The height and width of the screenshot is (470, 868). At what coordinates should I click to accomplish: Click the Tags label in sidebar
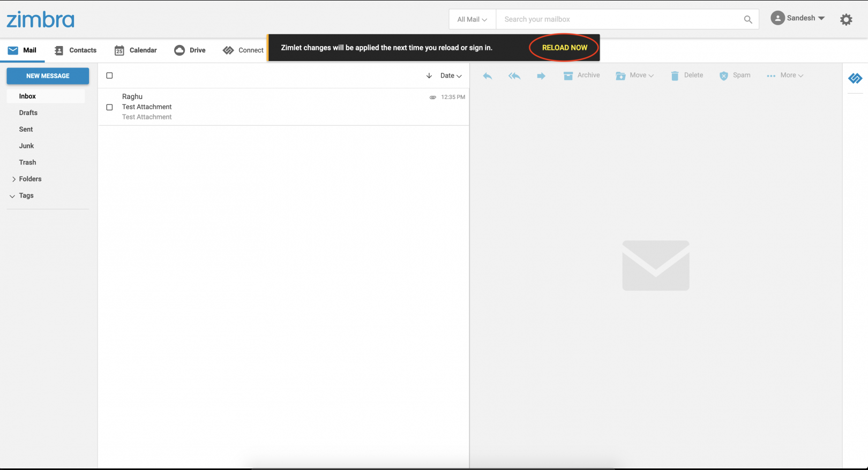pyautogui.click(x=26, y=196)
